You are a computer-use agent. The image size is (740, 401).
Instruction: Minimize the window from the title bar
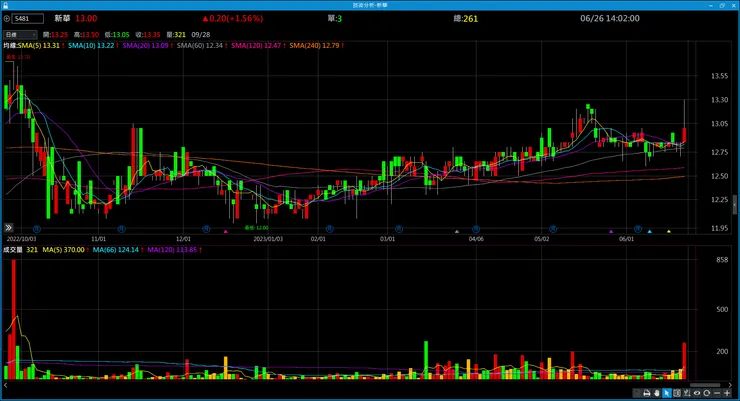[x=711, y=5]
